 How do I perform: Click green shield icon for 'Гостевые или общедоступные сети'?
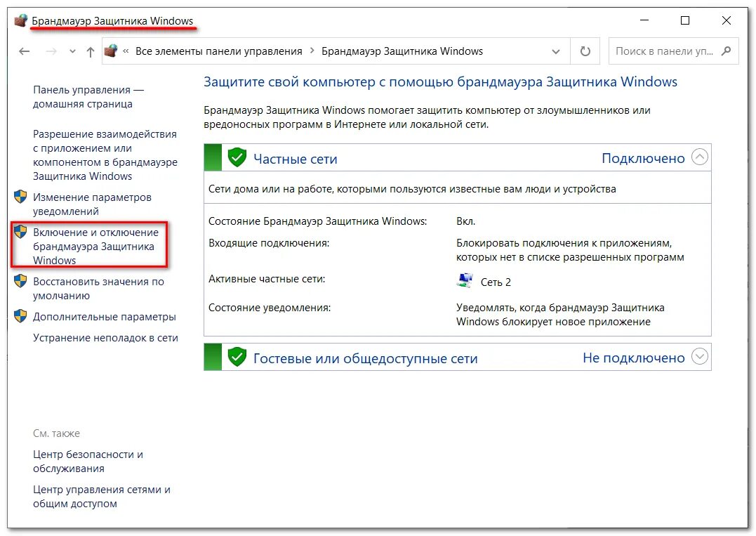(237, 357)
